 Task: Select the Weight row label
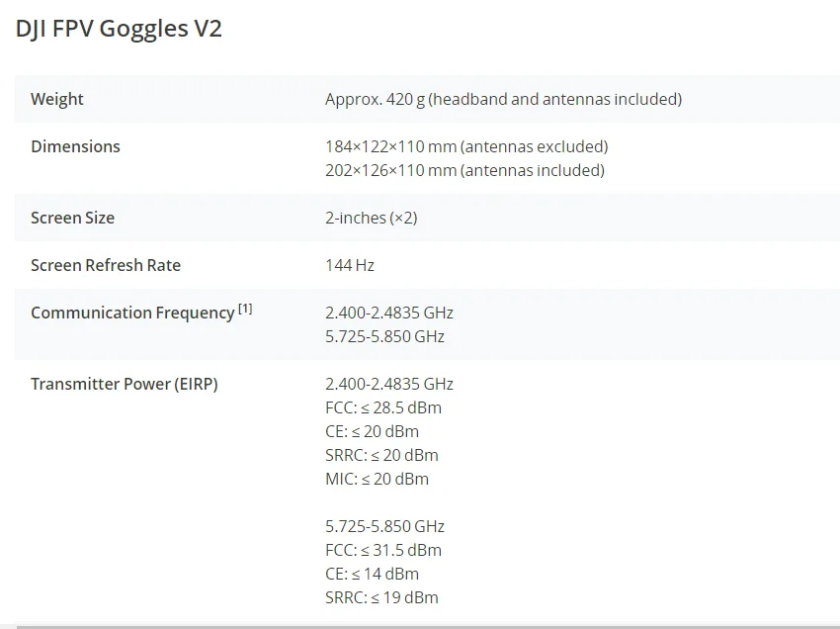tap(57, 99)
